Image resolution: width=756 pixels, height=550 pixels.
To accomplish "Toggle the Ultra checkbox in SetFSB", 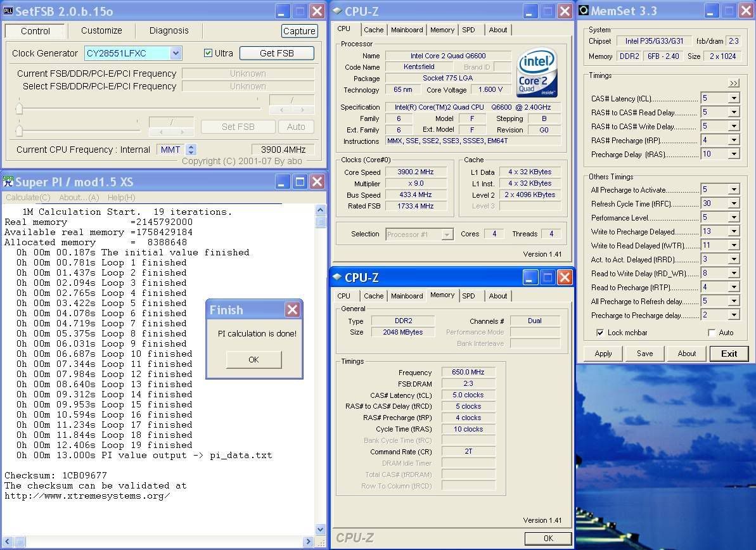I will coord(208,53).
